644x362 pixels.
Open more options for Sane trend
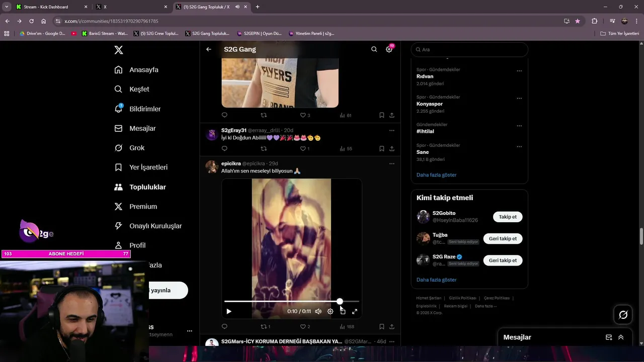click(519, 147)
